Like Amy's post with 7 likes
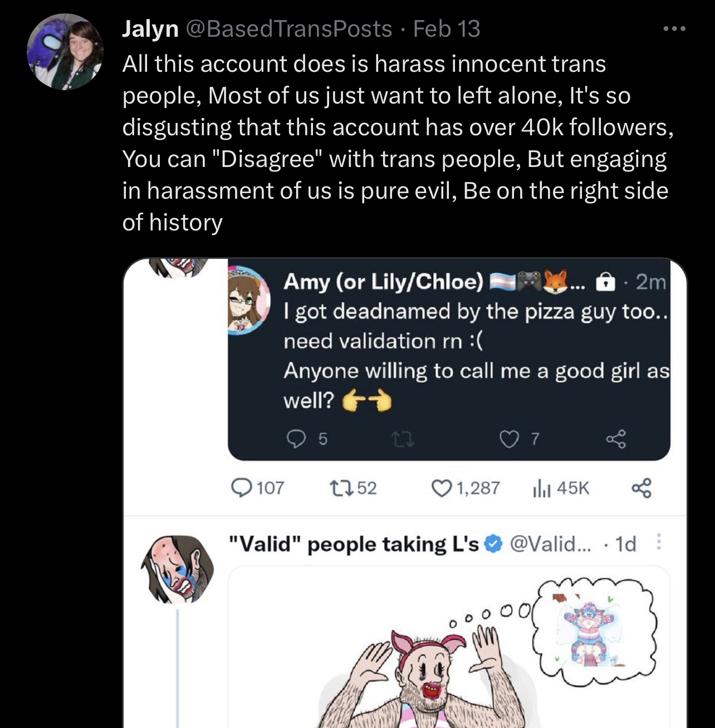Viewport: 715px width, 728px height. [x=508, y=440]
